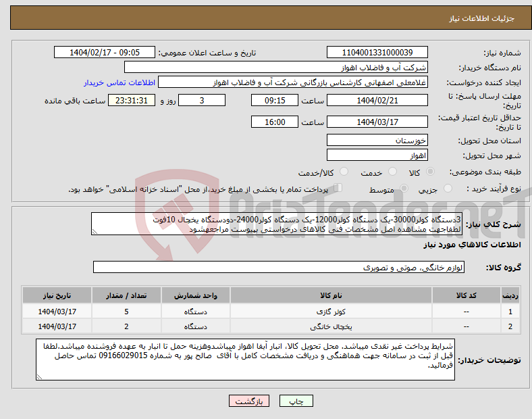The image size is (532, 419).
Task: Click the اطلاعات کالاهای مورد نیاز section title
Action: tap(472, 245)
